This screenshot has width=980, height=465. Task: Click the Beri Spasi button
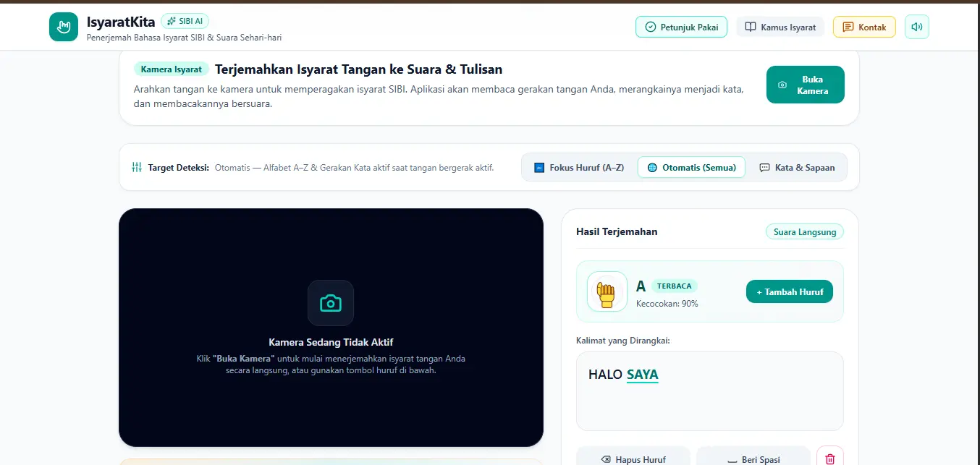coord(753,458)
